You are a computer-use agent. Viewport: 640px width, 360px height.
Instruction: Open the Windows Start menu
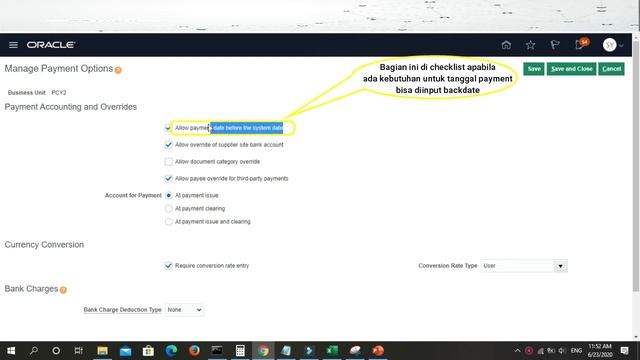click(x=11, y=351)
